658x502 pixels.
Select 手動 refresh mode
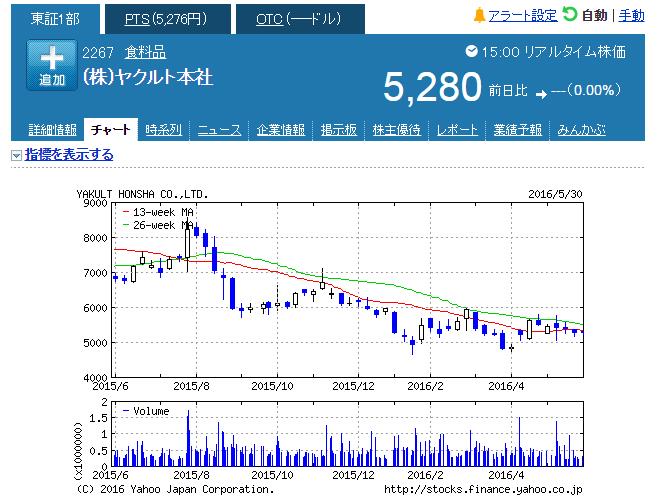tap(631, 16)
